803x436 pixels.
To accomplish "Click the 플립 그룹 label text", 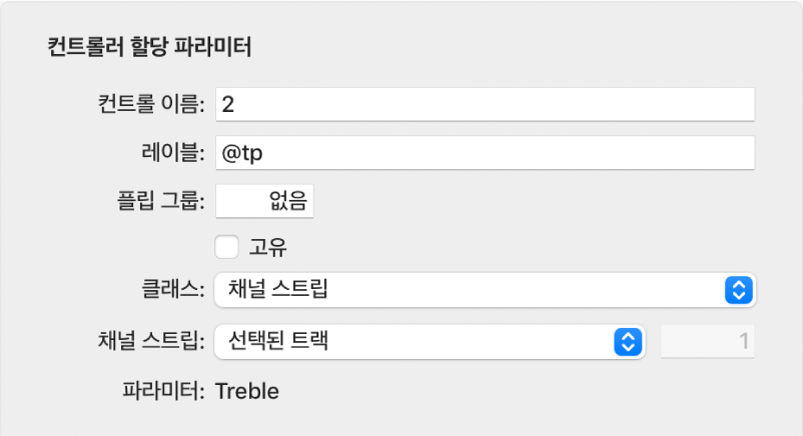I will pos(160,201).
